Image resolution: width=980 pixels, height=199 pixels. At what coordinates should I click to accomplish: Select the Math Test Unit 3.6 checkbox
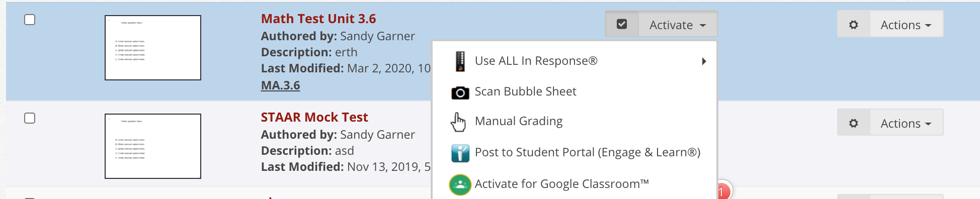pyautogui.click(x=30, y=20)
